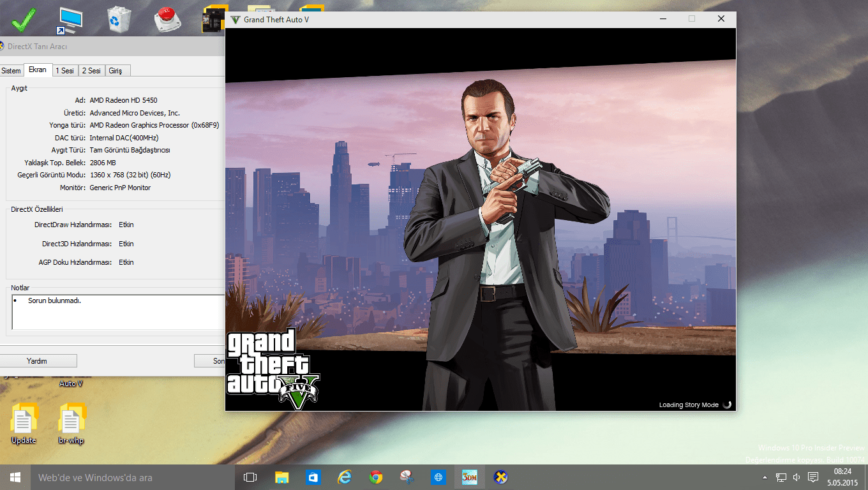Click the partly hidden Son button in DirectX tool
This screenshot has height=490, width=868.
click(x=210, y=361)
